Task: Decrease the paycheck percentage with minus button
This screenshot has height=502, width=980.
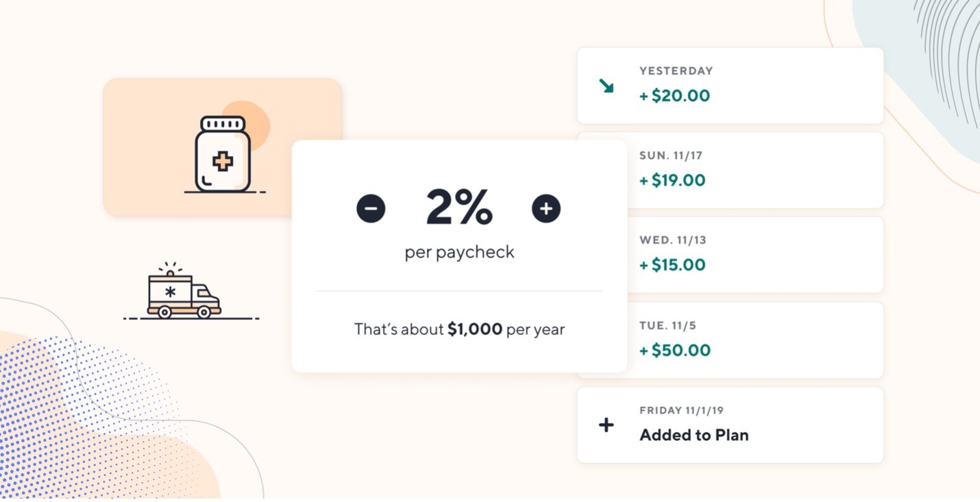Action: click(x=371, y=208)
